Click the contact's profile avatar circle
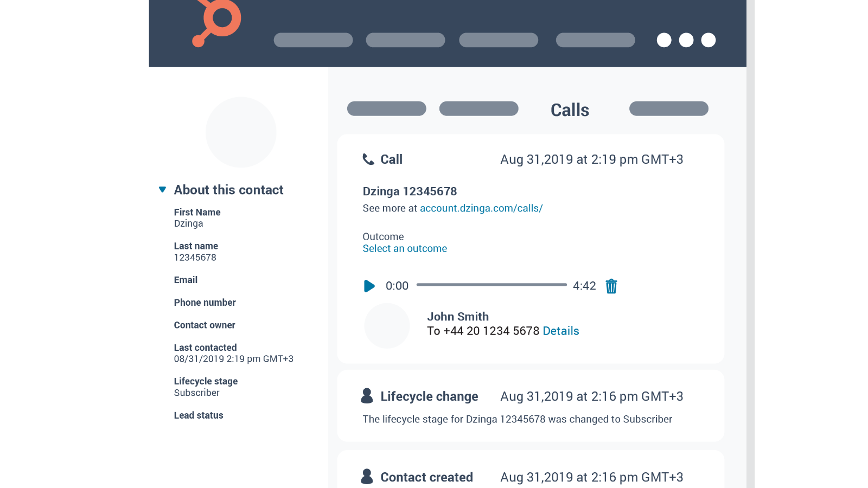Image resolution: width=868 pixels, height=488 pixels. [x=241, y=132]
